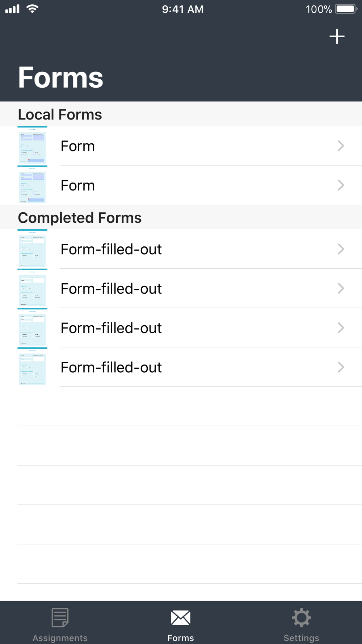Open the Settings gear icon

302,618
